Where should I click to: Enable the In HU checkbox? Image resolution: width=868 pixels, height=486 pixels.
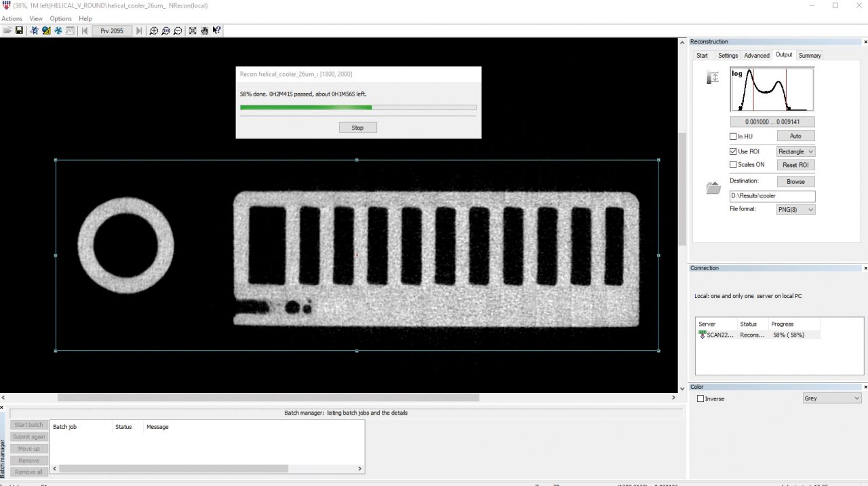733,136
